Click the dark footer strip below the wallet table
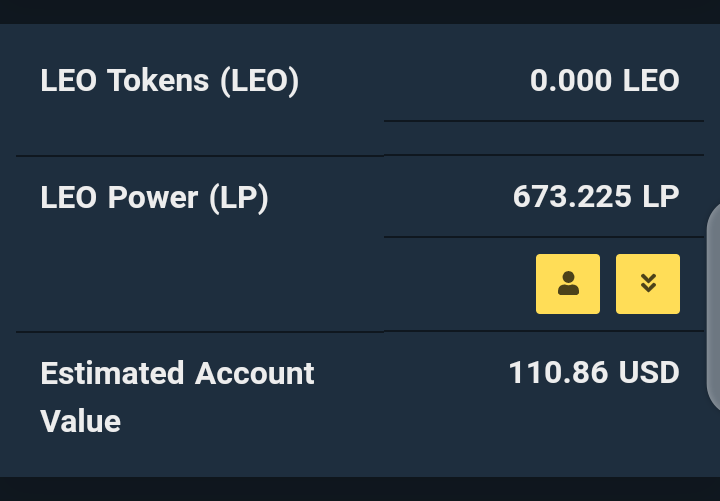720x501 pixels. pos(360,489)
